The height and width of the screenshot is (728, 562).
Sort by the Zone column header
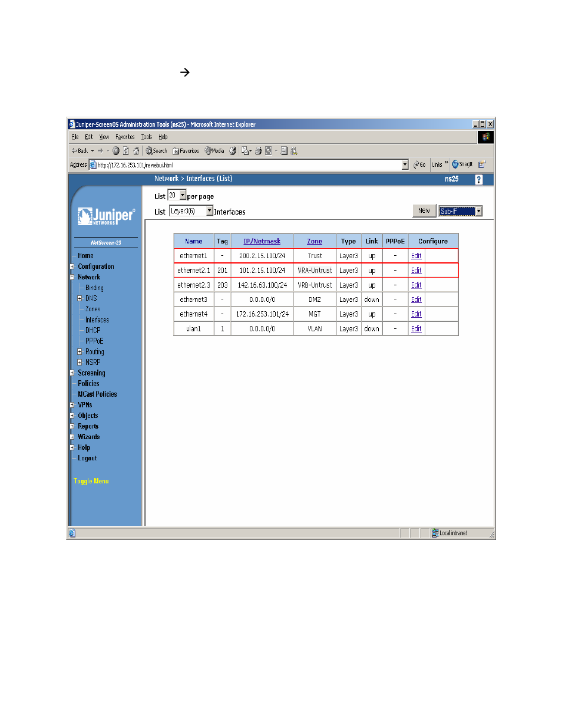(315, 241)
